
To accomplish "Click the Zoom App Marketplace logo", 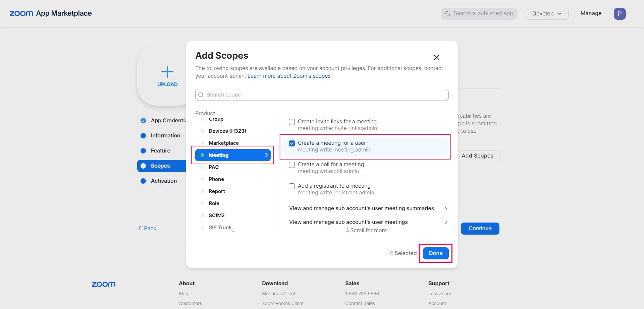I will coord(51,13).
